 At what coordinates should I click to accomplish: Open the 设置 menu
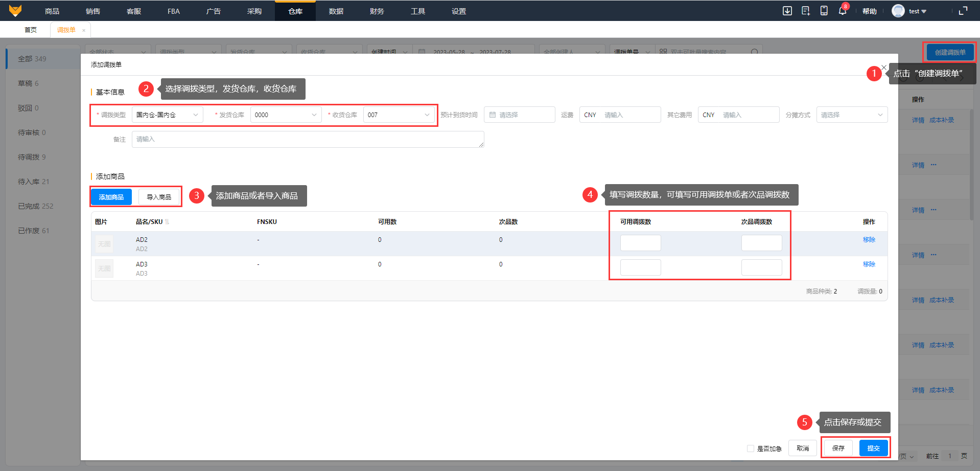[459, 11]
